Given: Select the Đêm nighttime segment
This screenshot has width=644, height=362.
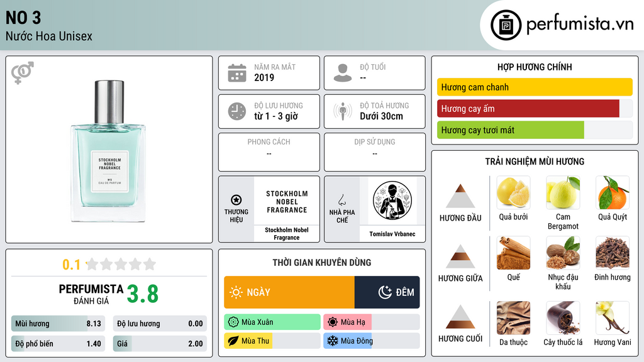Looking at the screenshot, I should (x=387, y=292).
